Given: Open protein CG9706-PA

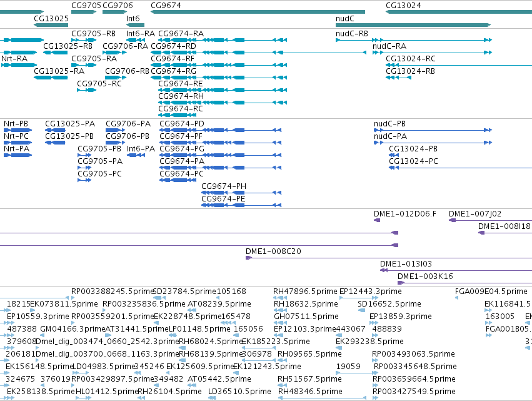Looking at the screenshot, I should tap(128, 124).
